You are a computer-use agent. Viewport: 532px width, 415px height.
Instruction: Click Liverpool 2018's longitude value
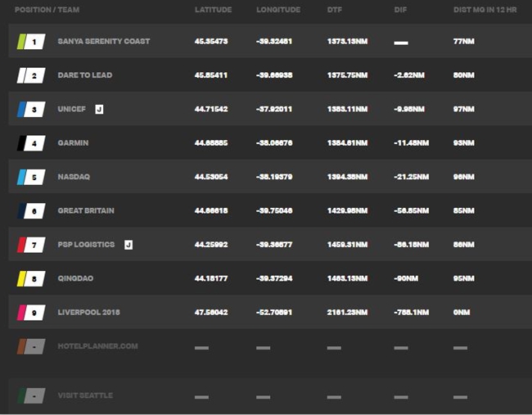(x=274, y=313)
